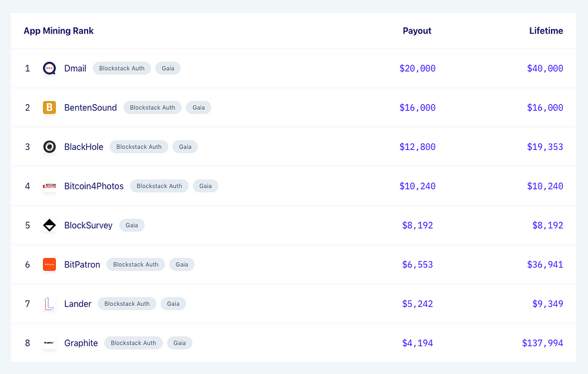Screen dimensions: 588x374
Task: Select BentenSound's $16,000 lifetime value
Action: 545,108
